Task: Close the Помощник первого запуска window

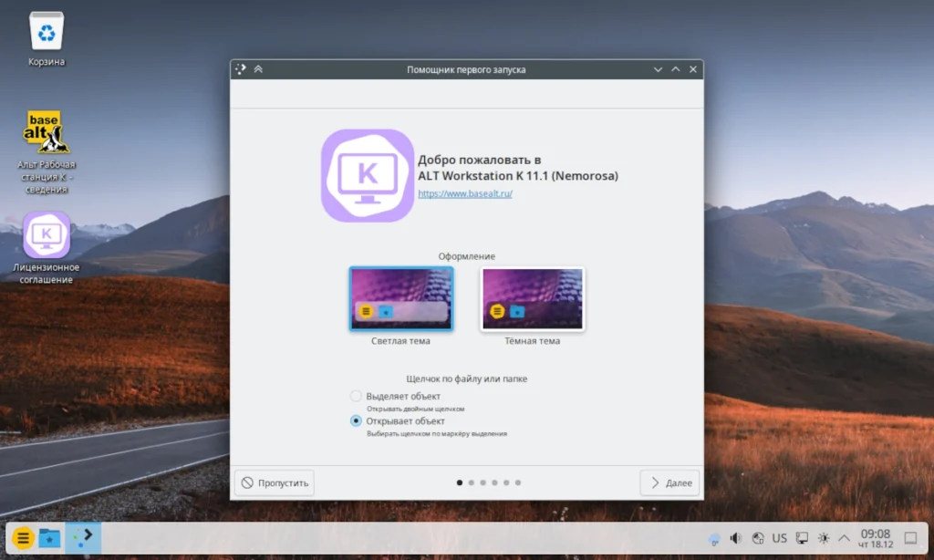Action: pyautogui.click(x=693, y=69)
